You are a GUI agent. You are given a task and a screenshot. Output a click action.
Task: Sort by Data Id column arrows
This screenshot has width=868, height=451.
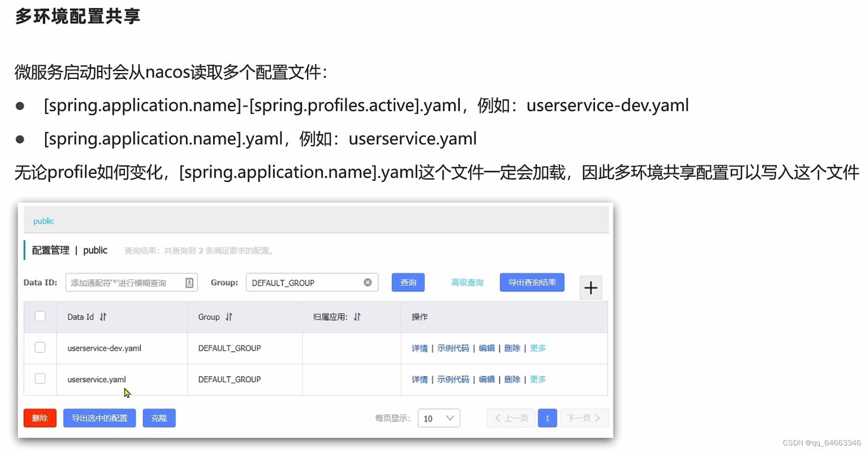point(103,317)
